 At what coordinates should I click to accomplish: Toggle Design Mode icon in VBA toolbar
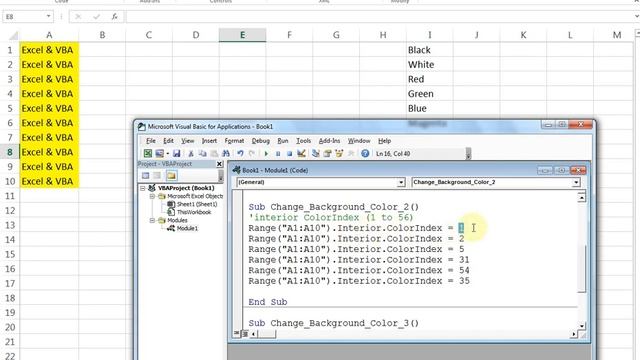[301, 153]
